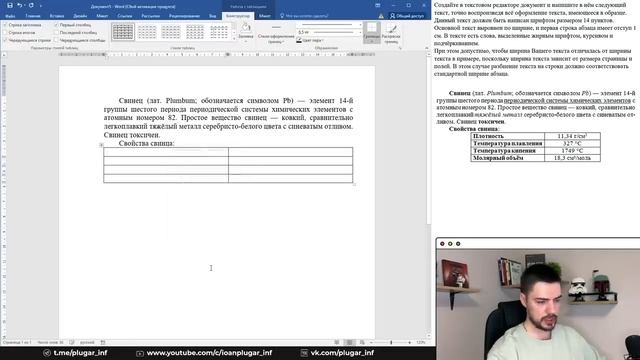Click zoom out minus icon
The width and height of the screenshot is (640, 360).
(x=371, y=342)
